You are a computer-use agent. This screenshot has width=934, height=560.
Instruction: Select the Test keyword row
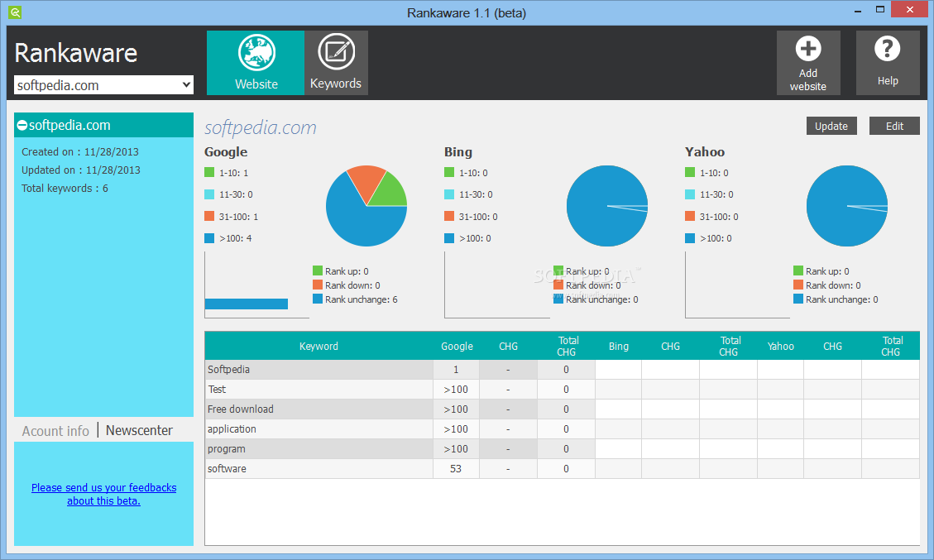562,389
